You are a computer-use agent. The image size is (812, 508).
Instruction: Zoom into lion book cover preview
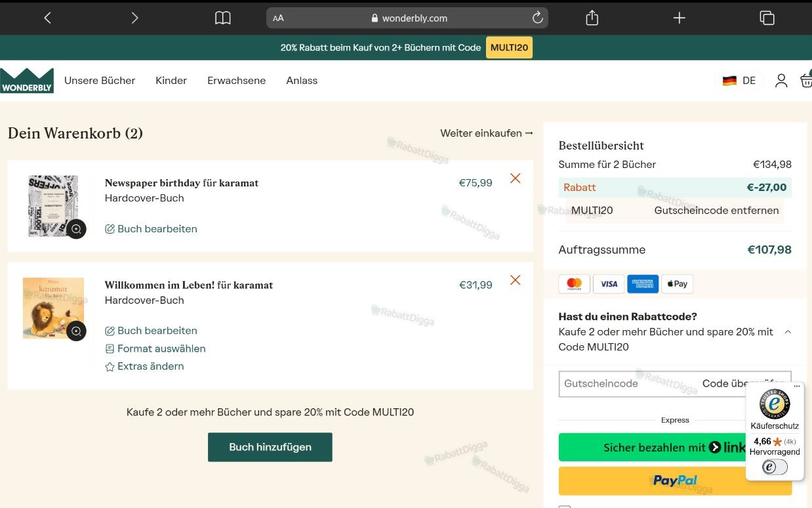[76, 331]
